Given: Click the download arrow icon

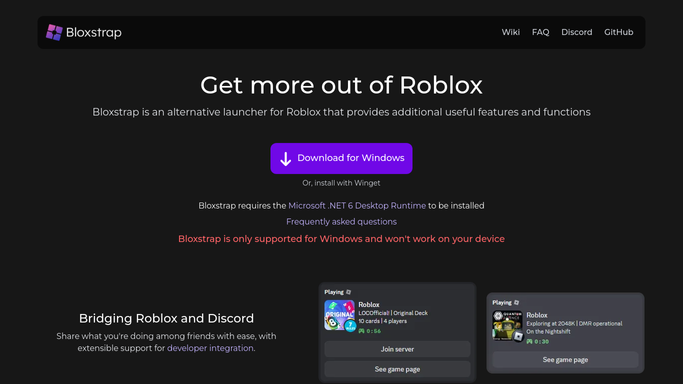Looking at the screenshot, I should [286, 158].
